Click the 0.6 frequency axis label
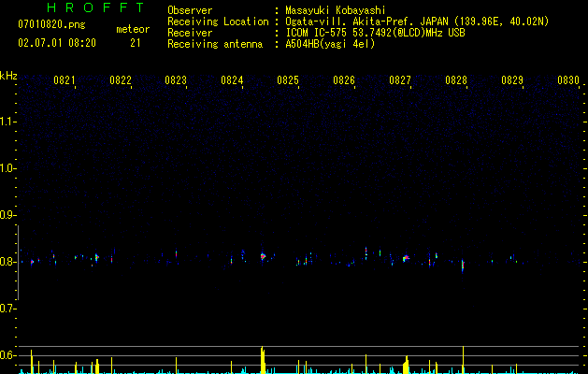Image resolution: width=588 pixels, height=374 pixels. 7,355
